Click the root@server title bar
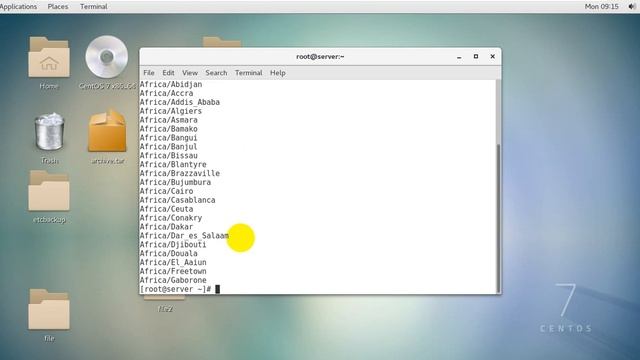This screenshot has height=360, width=640. point(320,57)
